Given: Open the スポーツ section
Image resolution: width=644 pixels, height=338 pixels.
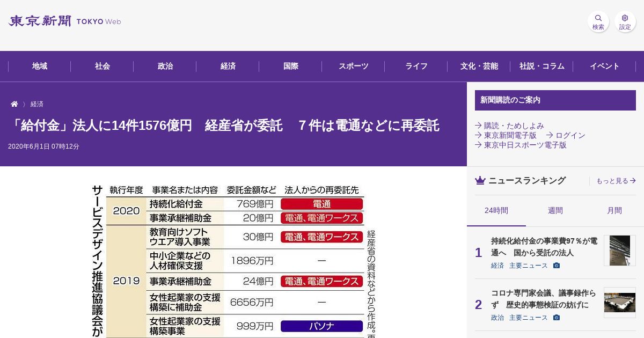Looking at the screenshot, I should point(354,66).
